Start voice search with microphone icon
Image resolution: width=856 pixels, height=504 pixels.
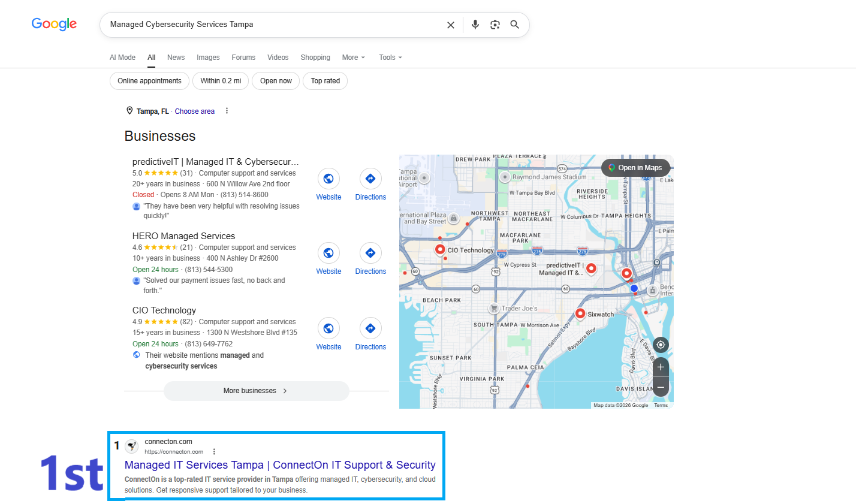tap(475, 25)
